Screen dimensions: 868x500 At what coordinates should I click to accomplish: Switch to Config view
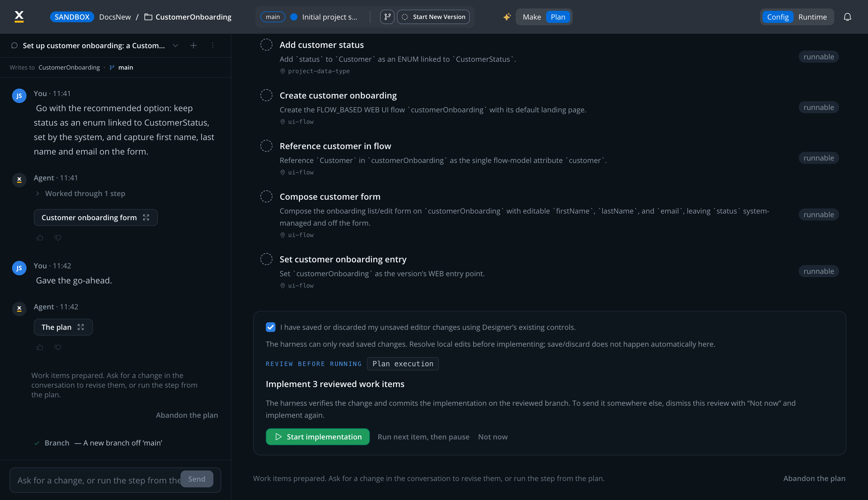tap(778, 17)
